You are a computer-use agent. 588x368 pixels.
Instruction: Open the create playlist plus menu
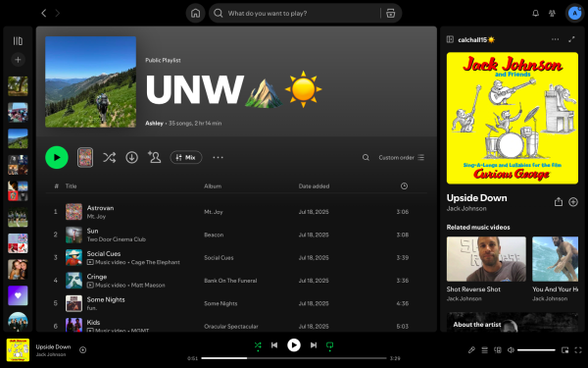click(x=18, y=59)
